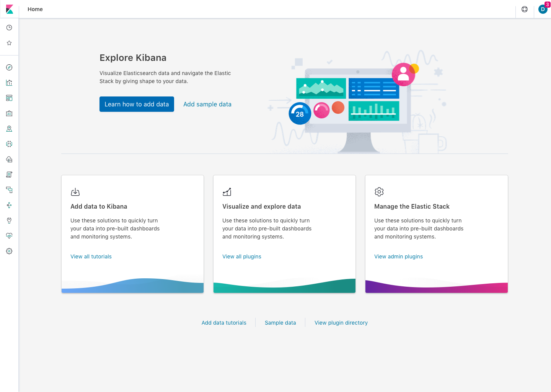The height and width of the screenshot is (392, 551).
Task: Click Add sample data link
Action: pos(207,104)
